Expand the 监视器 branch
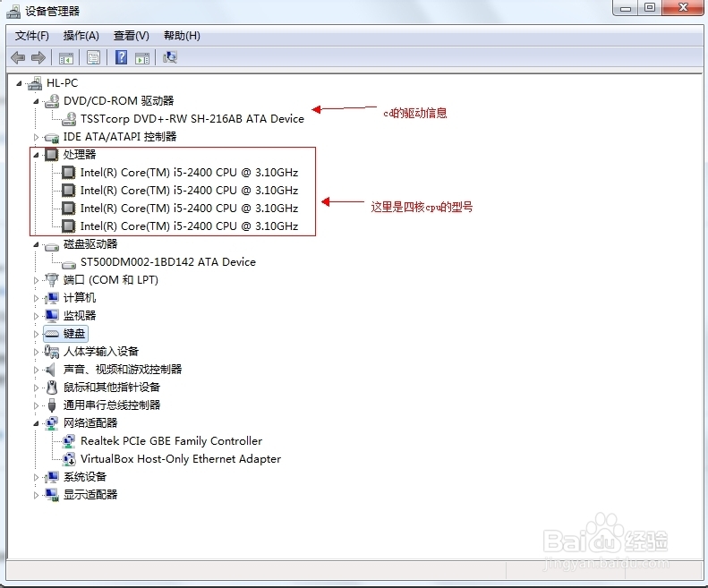 click(x=36, y=316)
